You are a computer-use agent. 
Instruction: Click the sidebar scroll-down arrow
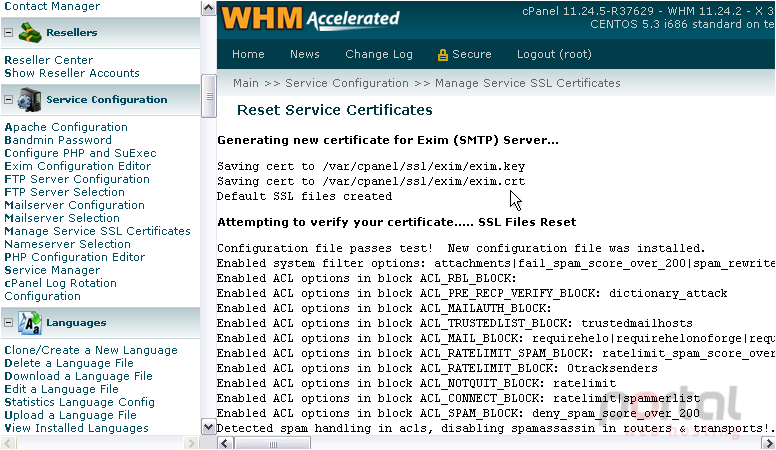pyautogui.click(x=208, y=427)
